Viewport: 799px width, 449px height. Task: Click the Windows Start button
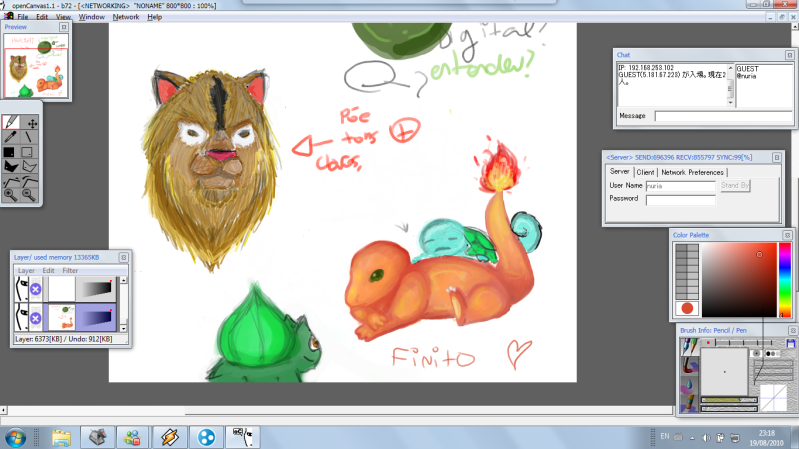pos(15,437)
